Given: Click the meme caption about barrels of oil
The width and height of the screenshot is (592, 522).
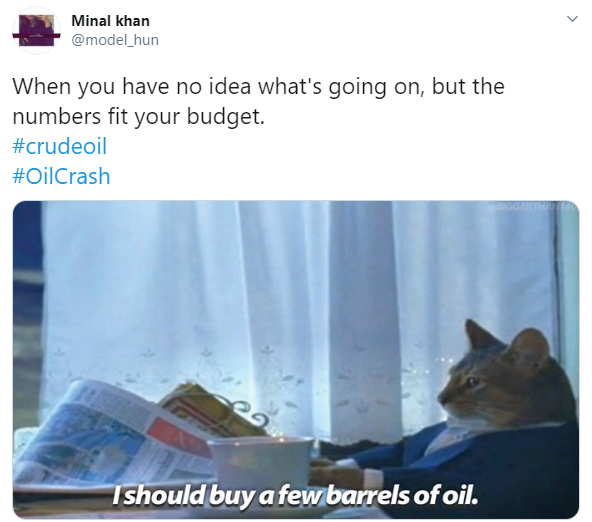Looking at the screenshot, I should [x=295, y=496].
